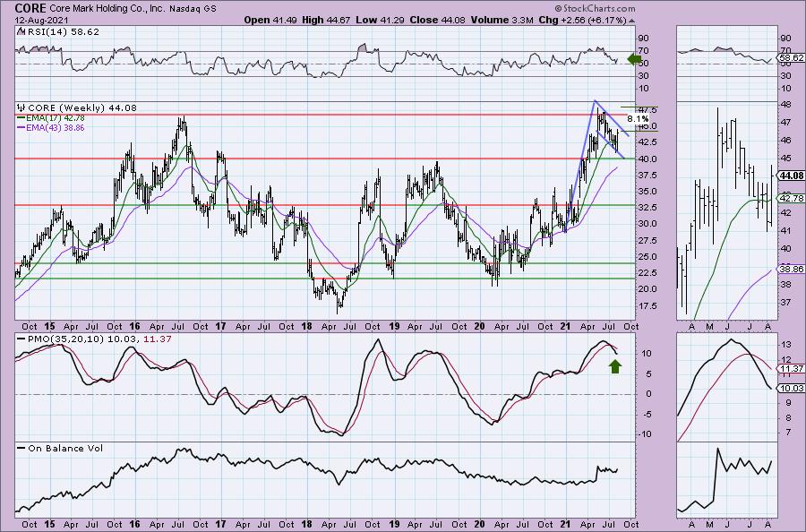The width and height of the screenshot is (806, 532).
Task: Click the chart date 12-Aug-2021
Action: pyautogui.click(x=39, y=20)
